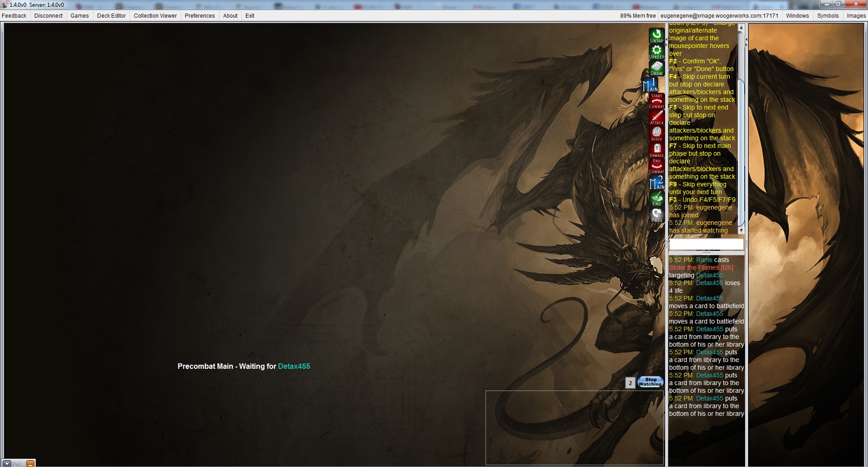This screenshot has width=868, height=467.
Task: Select the Start Combat step icon
Action: point(656,100)
